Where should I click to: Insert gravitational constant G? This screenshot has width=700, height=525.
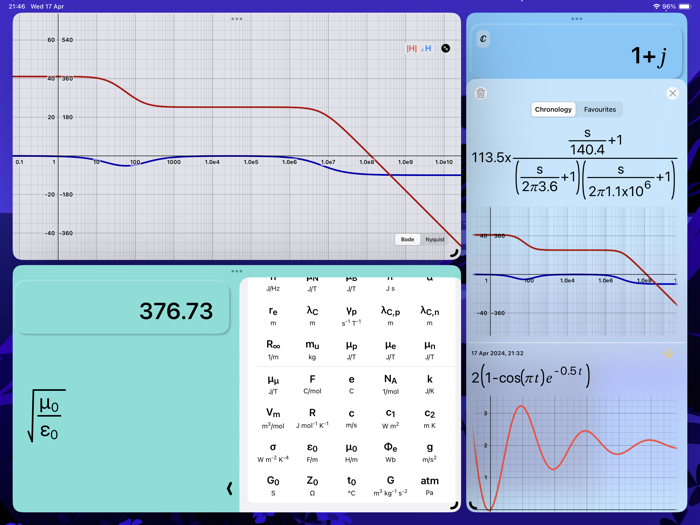point(390,486)
